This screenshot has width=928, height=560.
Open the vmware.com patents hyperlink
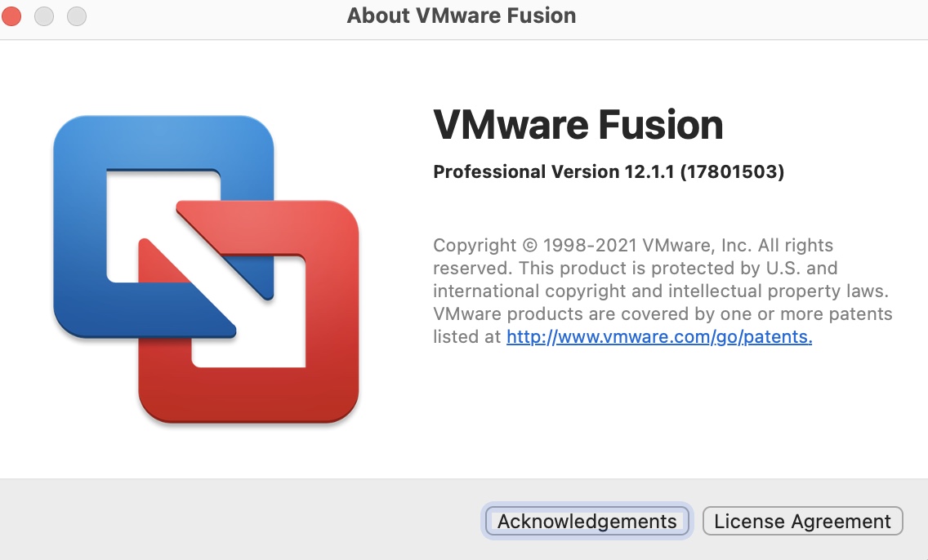pos(658,336)
